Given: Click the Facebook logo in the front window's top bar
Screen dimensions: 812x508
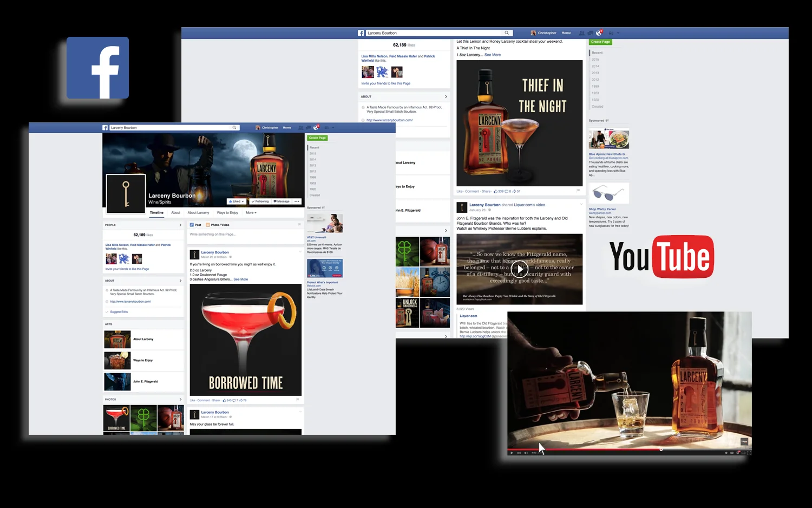Looking at the screenshot, I should pos(105,128).
